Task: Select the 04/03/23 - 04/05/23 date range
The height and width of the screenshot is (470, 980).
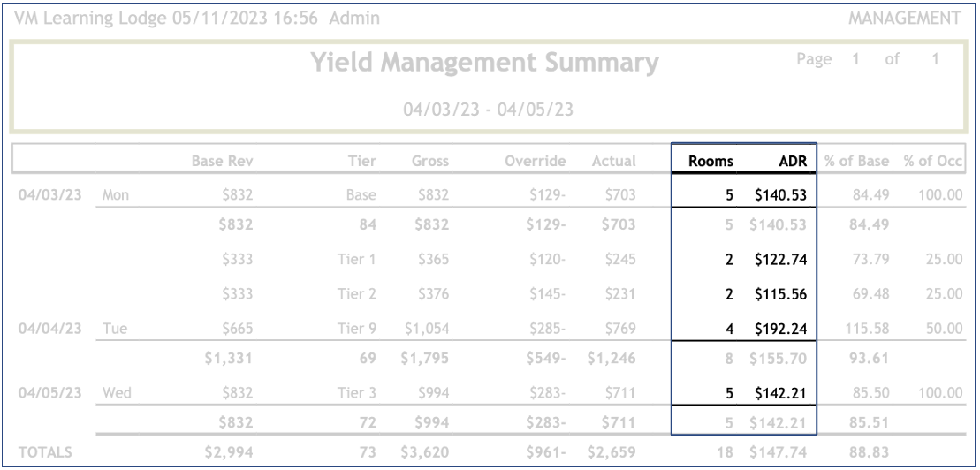Action: [489, 110]
